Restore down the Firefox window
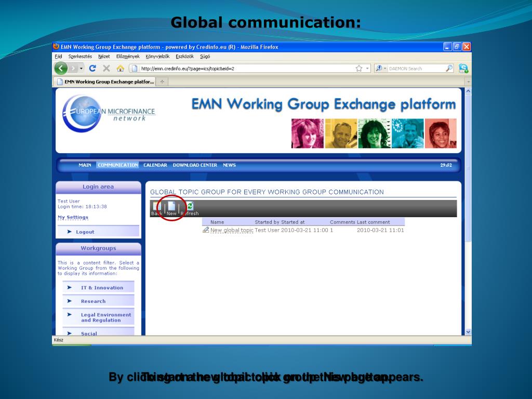Image resolution: width=532 pixels, height=399 pixels. pyautogui.click(x=457, y=46)
